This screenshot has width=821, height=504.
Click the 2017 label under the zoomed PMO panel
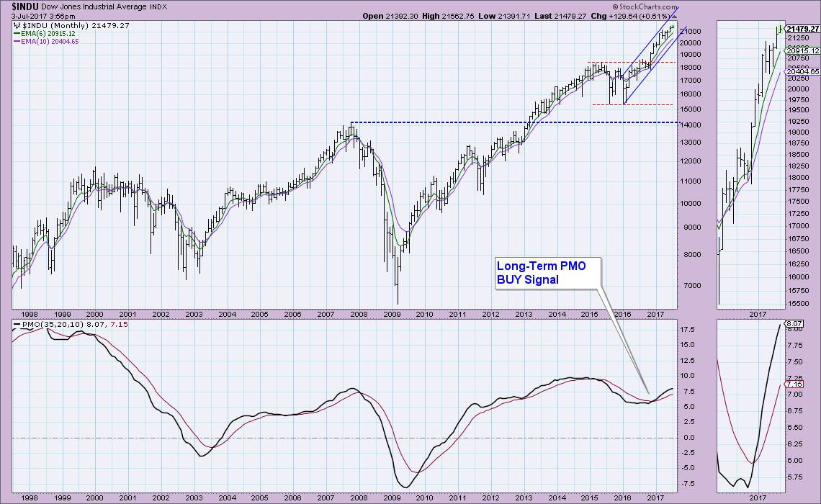pyautogui.click(x=757, y=498)
